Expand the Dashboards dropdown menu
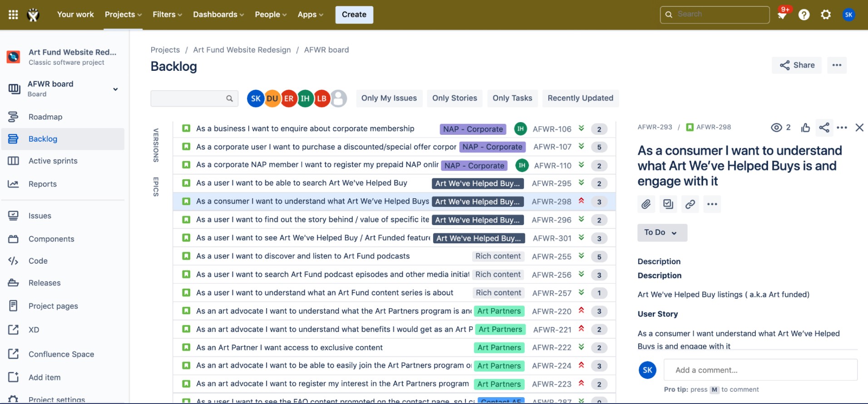This screenshot has height=404, width=868. [x=218, y=15]
